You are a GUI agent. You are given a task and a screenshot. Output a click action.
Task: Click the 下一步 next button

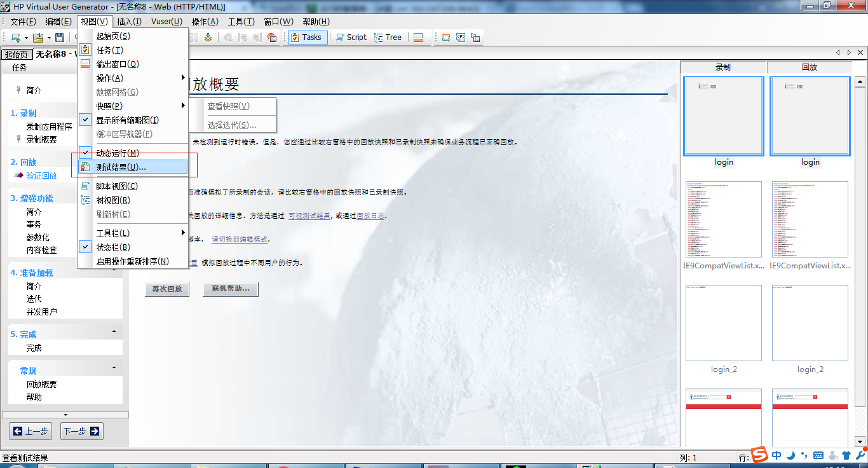(81, 431)
